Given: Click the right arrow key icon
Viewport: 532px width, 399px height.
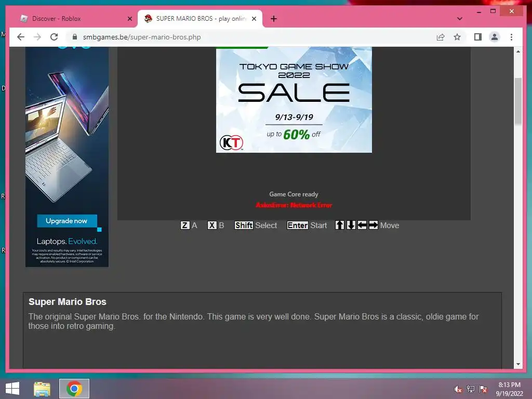Looking at the screenshot, I should click(x=373, y=225).
